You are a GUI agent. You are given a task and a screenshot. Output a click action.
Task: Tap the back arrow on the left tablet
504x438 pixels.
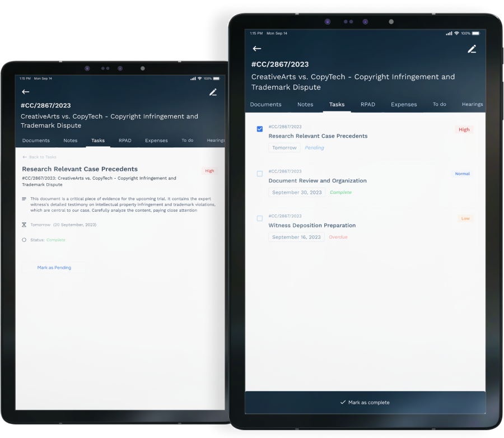26,92
